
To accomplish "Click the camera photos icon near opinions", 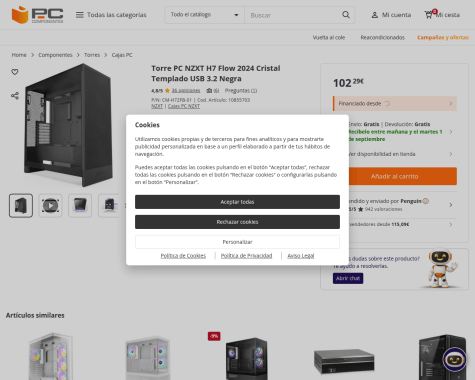I will pos(209,90).
